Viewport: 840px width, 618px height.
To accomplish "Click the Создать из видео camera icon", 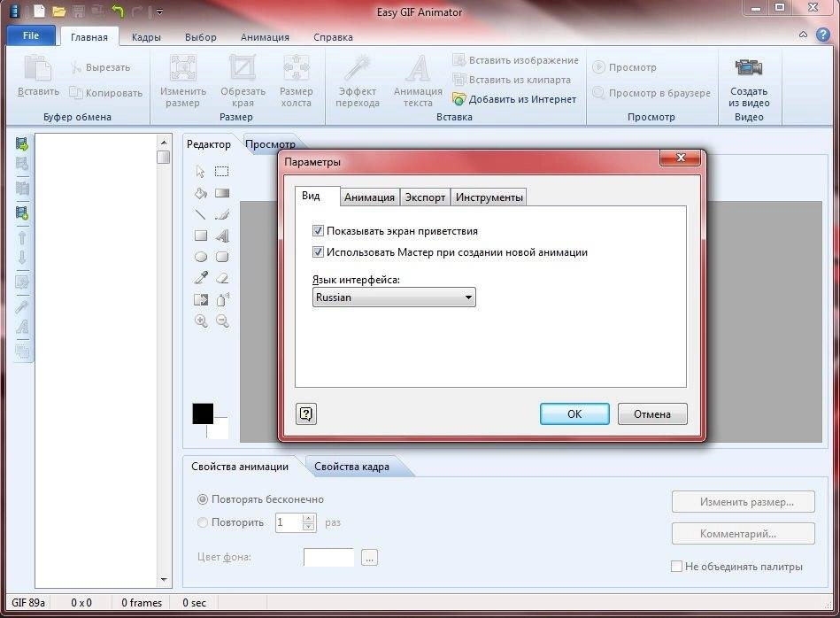I will coord(749,67).
